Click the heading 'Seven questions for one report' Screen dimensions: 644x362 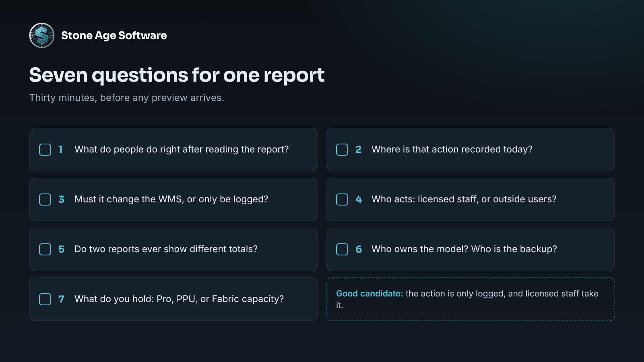(x=177, y=75)
